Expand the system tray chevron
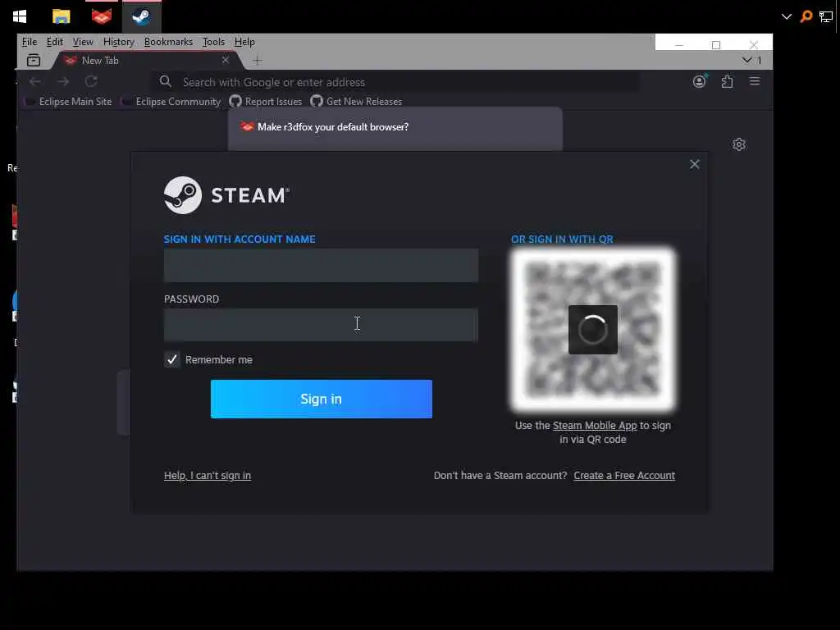The width and height of the screenshot is (840, 630). click(x=787, y=16)
